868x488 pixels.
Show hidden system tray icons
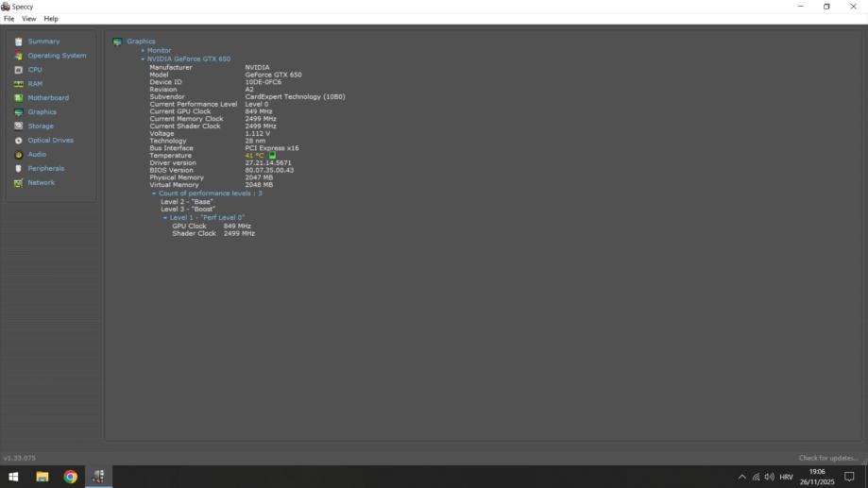pyautogui.click(x=741, y=477)
